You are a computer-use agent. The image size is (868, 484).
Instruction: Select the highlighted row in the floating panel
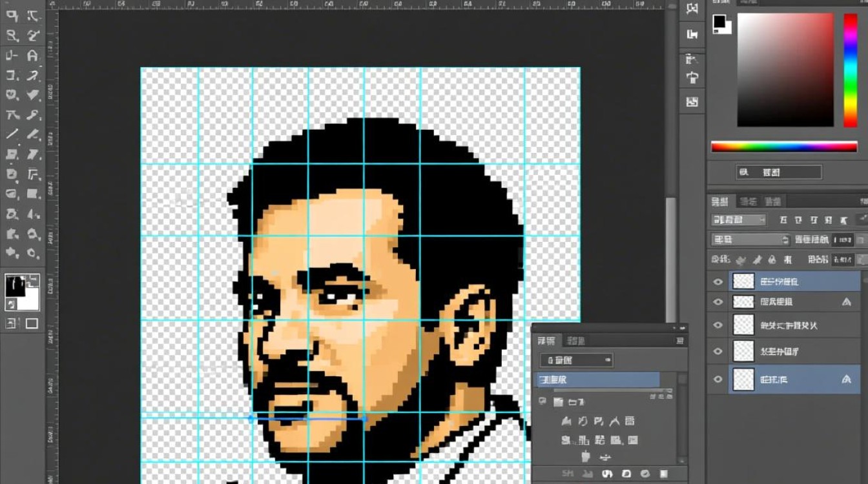point(599,380)
